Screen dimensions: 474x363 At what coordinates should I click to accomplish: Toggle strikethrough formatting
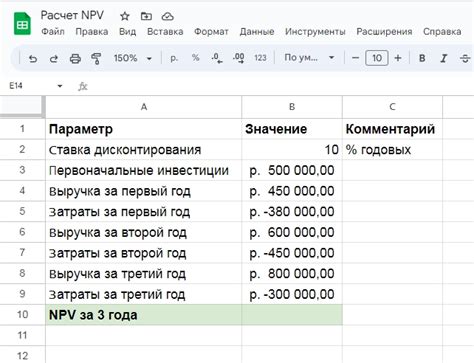click(465, 58)
